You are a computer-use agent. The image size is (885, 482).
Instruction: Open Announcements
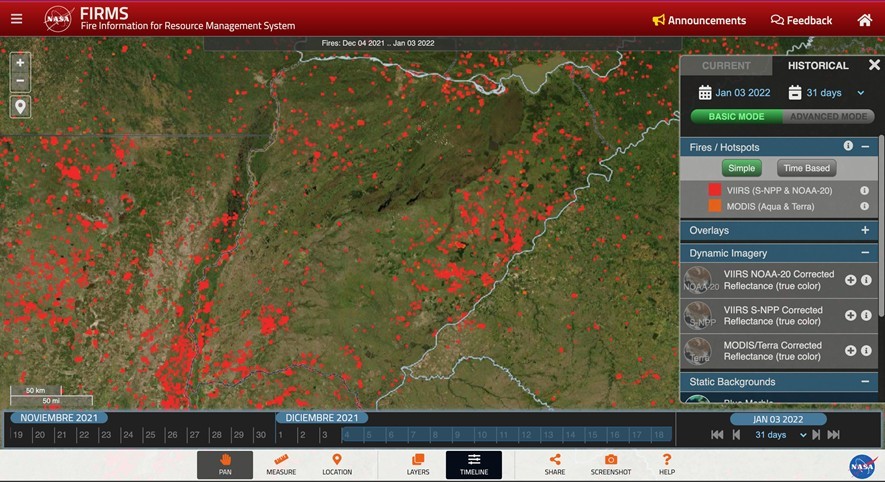coord(699,20)
